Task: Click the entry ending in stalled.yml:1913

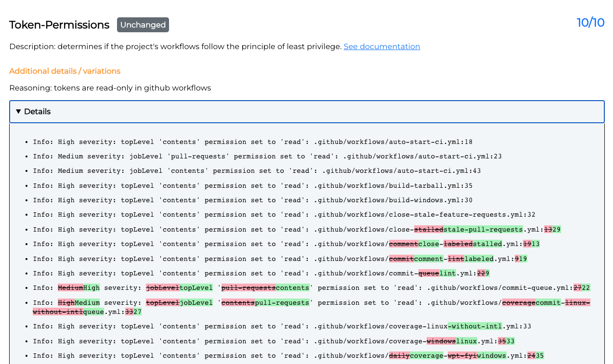Action: [x=287, y=244]
